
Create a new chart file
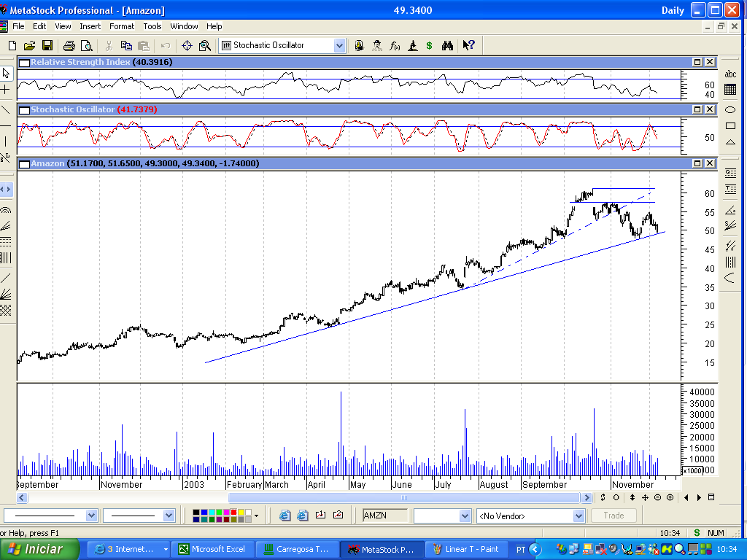(12, 46)
